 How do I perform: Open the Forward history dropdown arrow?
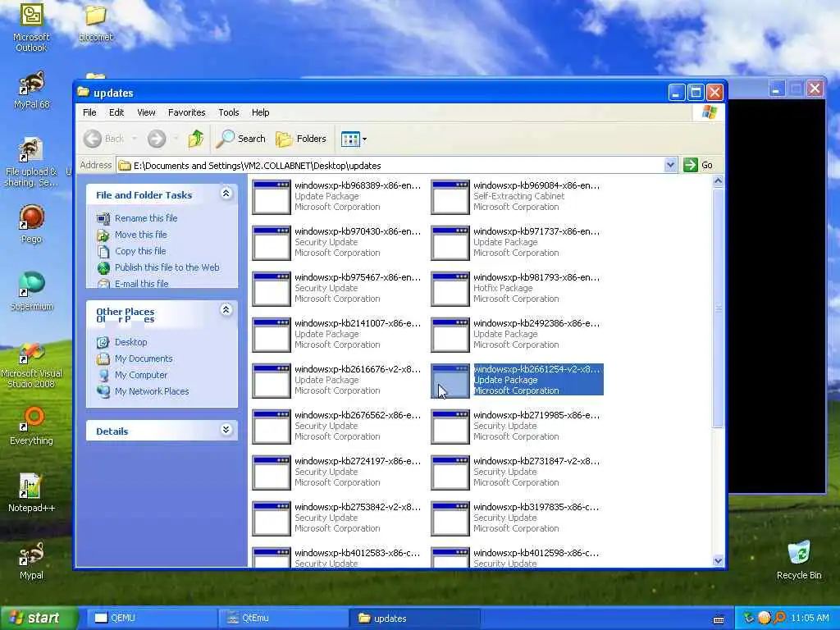pyautogui.click(x=176, y=139)
